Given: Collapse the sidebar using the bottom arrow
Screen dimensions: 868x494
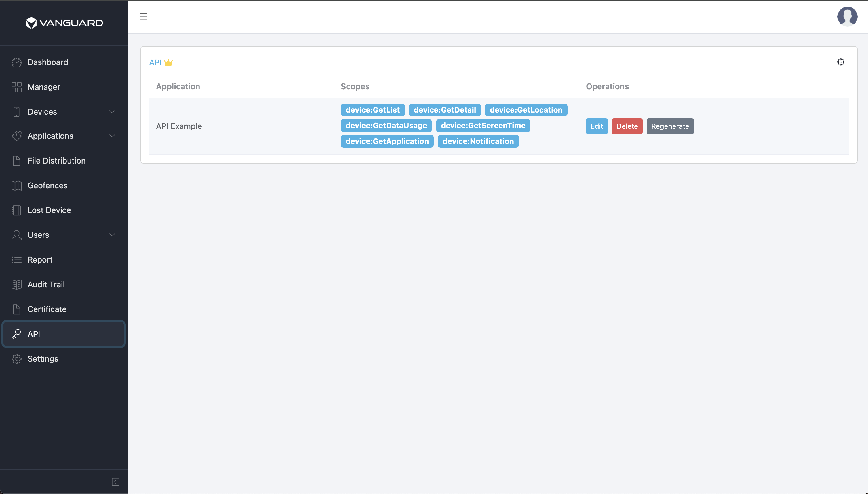Looking at the screenshot, I should pos(115,482).
